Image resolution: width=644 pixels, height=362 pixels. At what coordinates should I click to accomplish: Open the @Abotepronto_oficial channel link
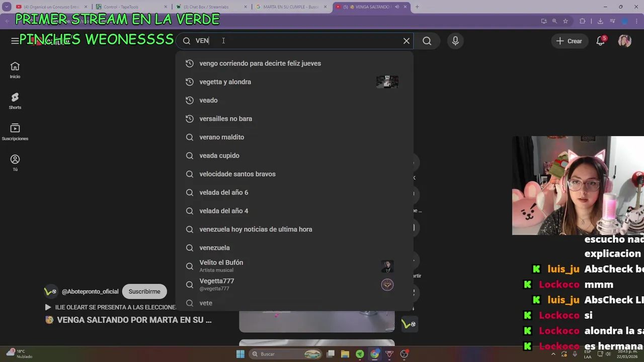tap(90, 292)
